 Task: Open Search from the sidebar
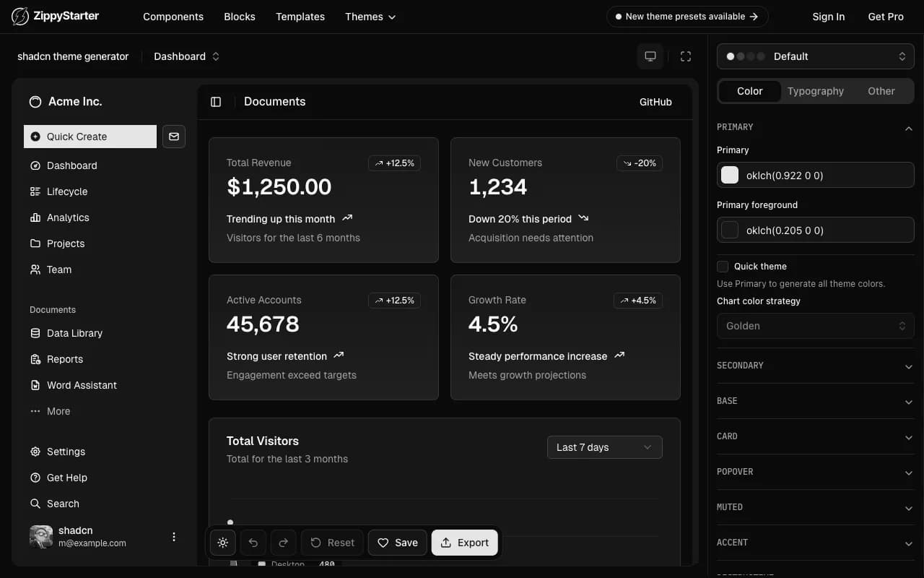click(x=63, y=504)
